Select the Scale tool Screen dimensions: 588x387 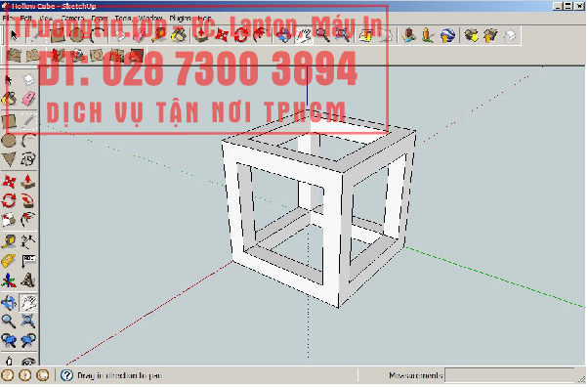[9, 220]
